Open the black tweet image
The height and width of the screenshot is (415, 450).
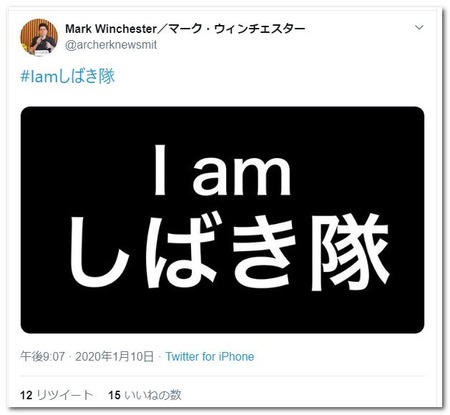[x=222, y=220]
